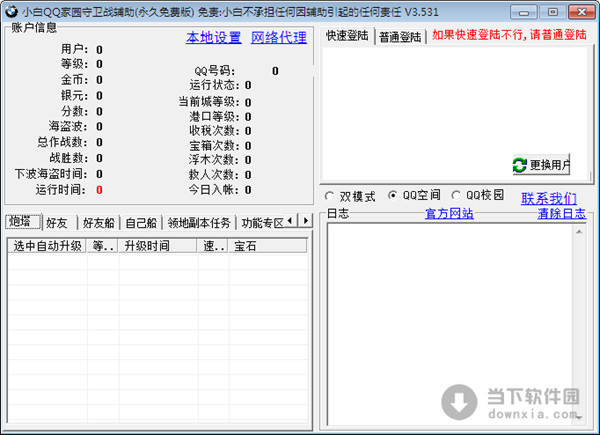Click the 更换用户 switch user button
This screenshot has height=435, width=600.
[541, 164]
